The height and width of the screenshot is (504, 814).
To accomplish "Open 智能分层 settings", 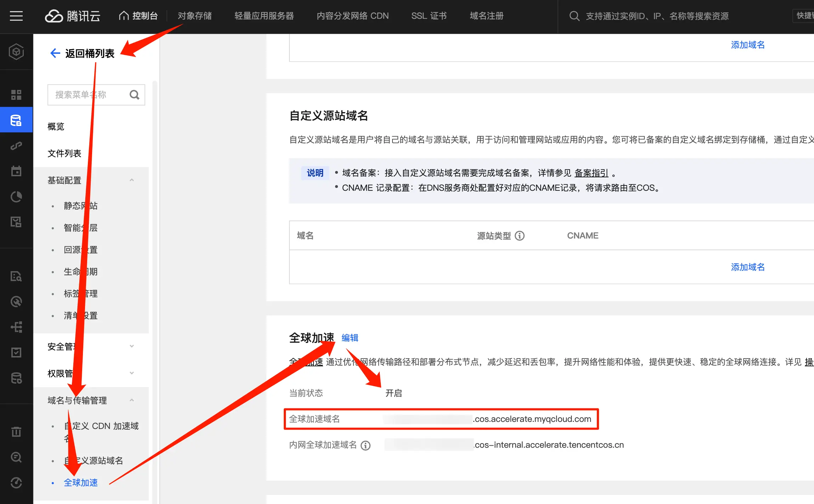I will pyautogui.click(x=81, y=228).
